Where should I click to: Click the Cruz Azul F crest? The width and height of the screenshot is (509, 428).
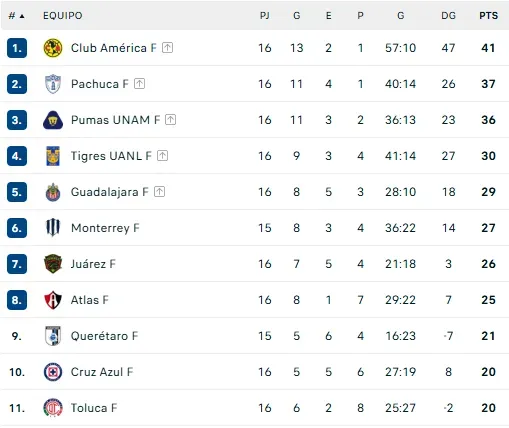53,372
